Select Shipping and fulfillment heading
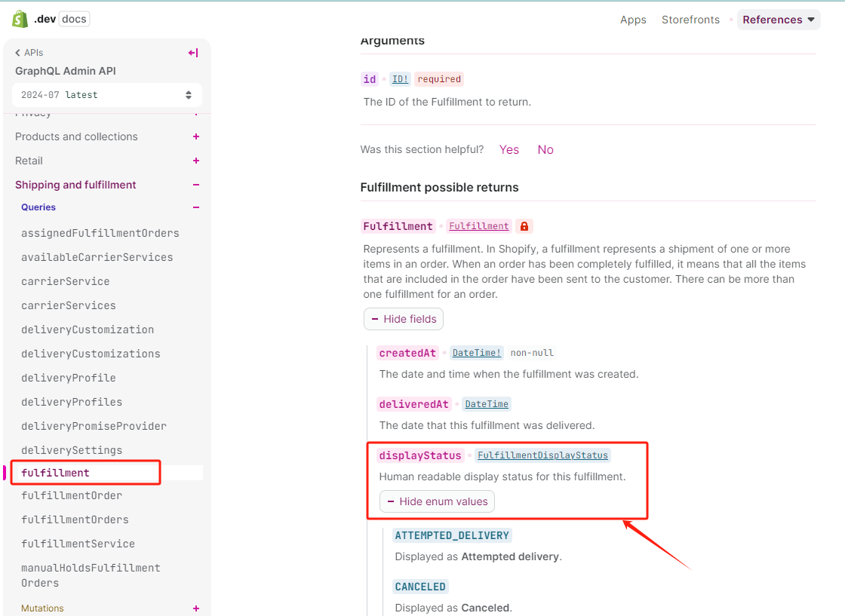This screenshot has width=845, height=616. pyautogui.click(x=75, y=185)
